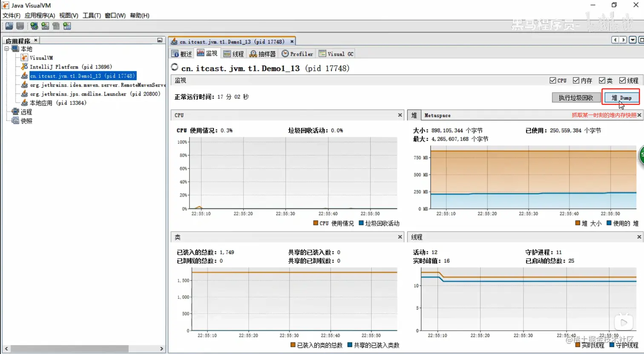644x354 pixels.
Task: Uncheck the 类 (Classes) checkbox
Action: [x=602, y=80]
